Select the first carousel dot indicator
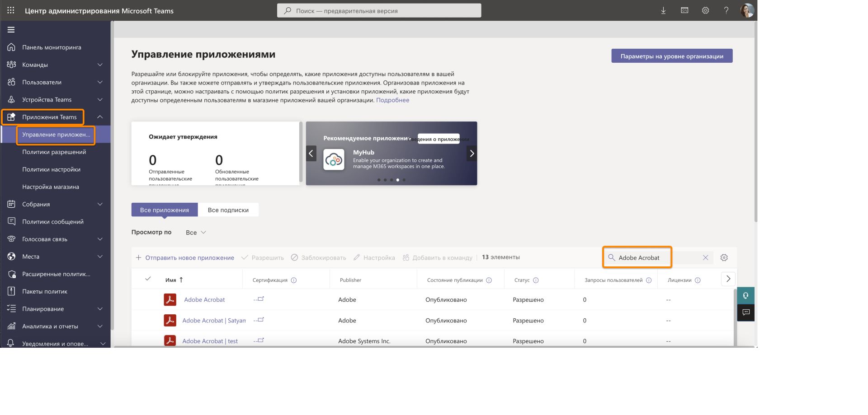Screen dimensions: 868x415 point(379,180)
